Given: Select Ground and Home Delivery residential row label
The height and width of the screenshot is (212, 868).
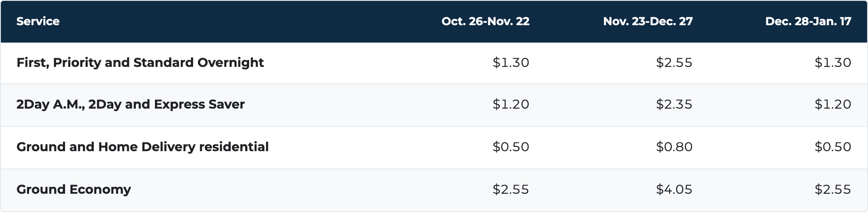Looking at the screenshot, I should pyautogui.click(x=142, y=147).
